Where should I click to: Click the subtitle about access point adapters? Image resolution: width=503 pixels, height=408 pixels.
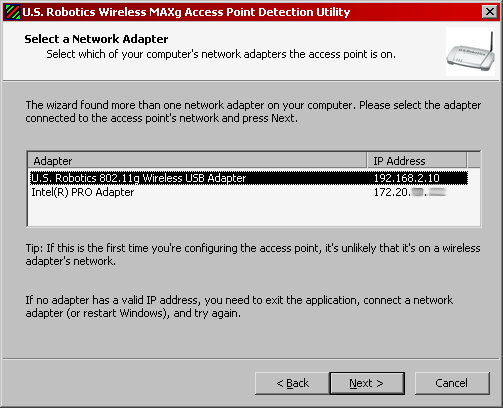(221, 54)
